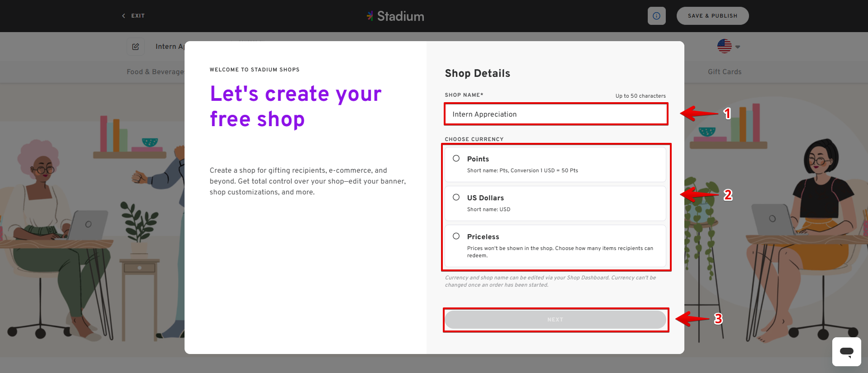Click the US flag language icon
868x373 pixels.
(x=724, y=46)
